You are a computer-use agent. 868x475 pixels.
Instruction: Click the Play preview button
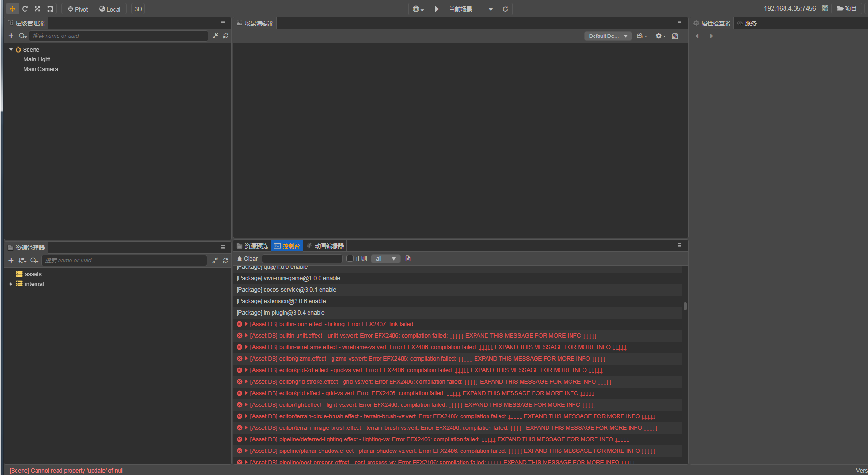click(x=436, y=9)
